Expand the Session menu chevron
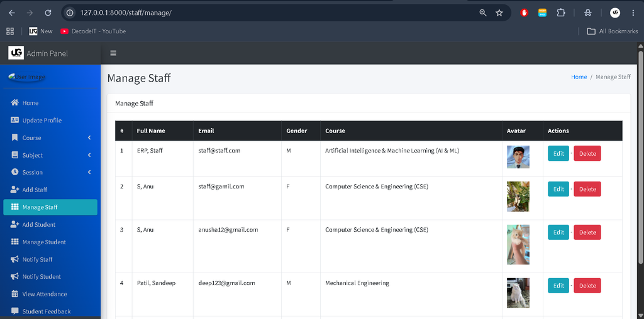644x319 pixels. click(x=89, y=172)
